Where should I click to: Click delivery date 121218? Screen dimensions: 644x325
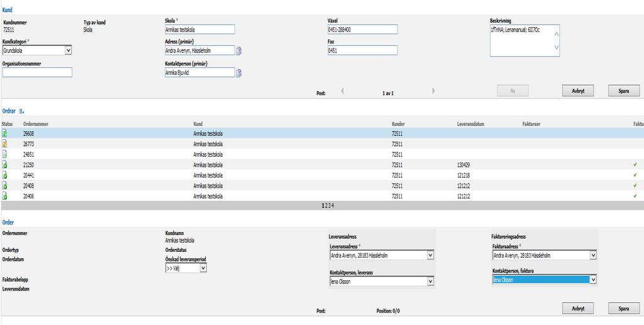tap(464, 175)
